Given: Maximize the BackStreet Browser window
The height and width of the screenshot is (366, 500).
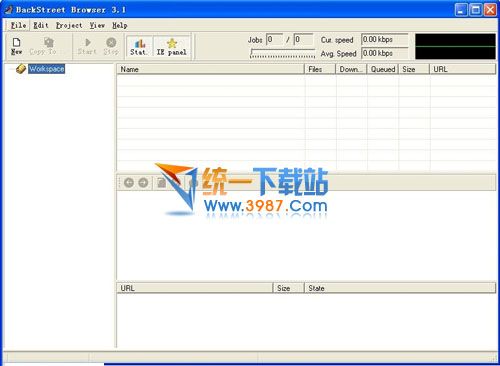Looking at the screenshot, I should [x=476, y=10].
